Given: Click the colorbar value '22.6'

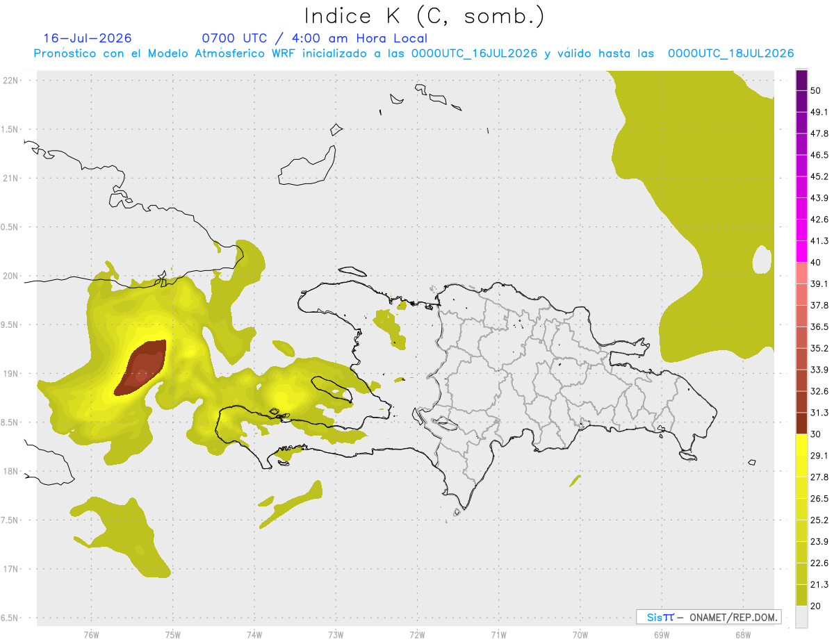Looking at the screenshot, I should coord(819,563).
